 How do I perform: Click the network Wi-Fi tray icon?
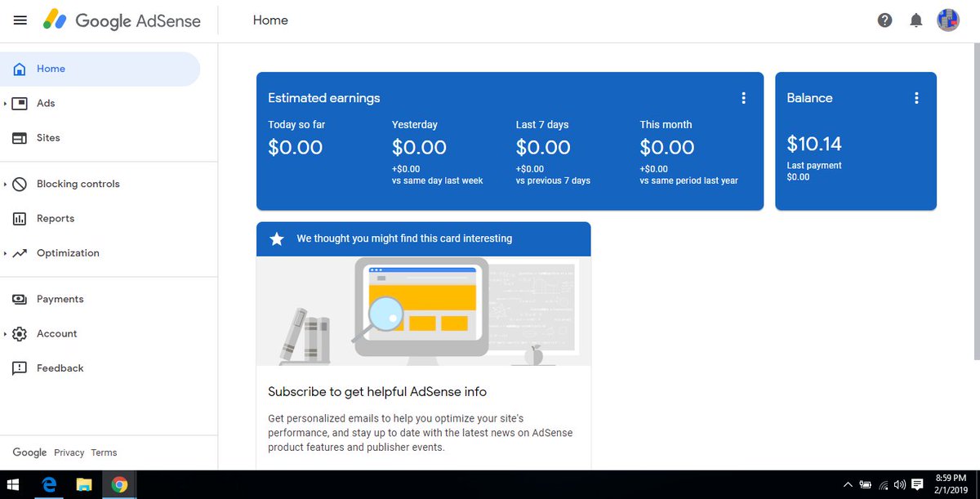point(883,484)
